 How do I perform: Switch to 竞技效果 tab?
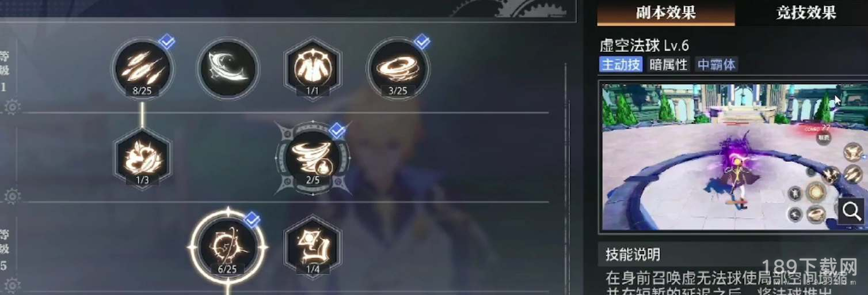(806, 13)
